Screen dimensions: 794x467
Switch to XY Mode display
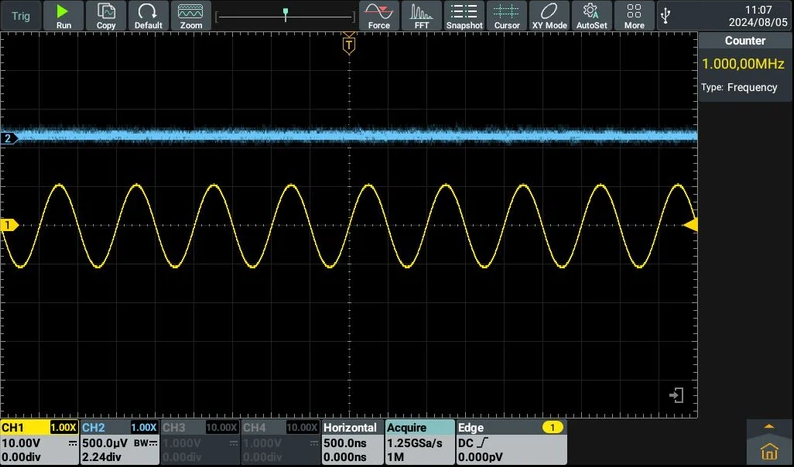549,15
